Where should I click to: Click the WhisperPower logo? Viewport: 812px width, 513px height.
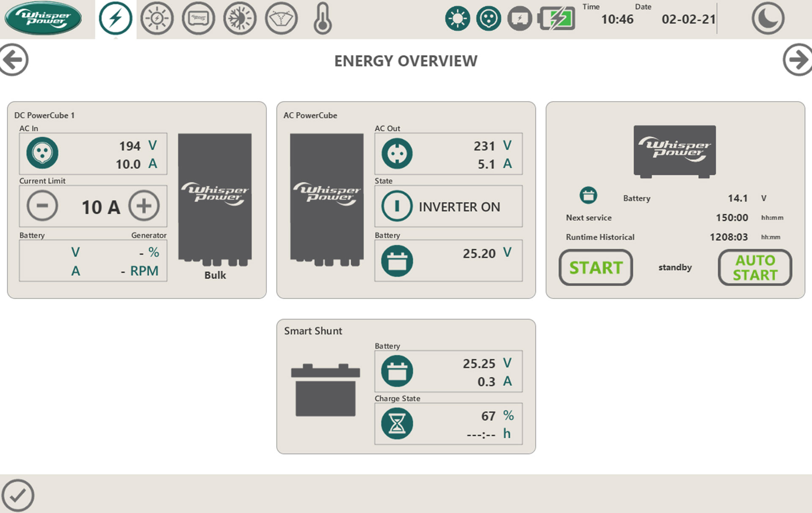point(43,18)
